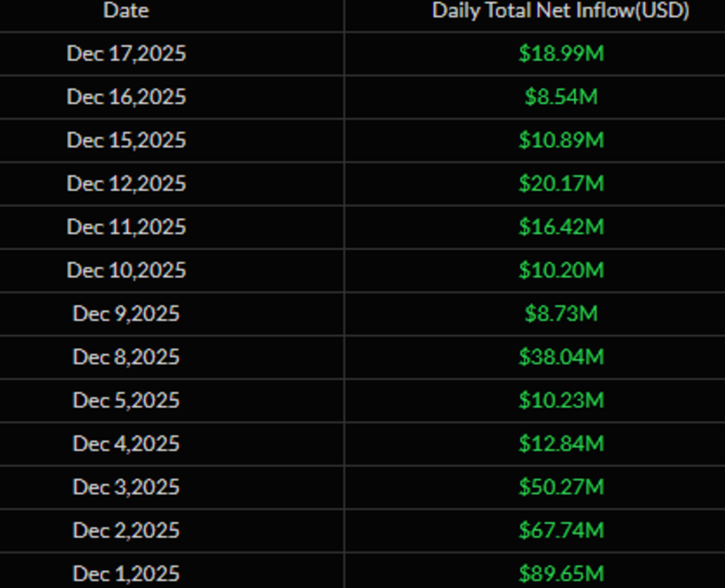This screenshot has height=588, width=725.
Task: Click the $67.74M inflow amount
Action: click(x=561, y=531)
